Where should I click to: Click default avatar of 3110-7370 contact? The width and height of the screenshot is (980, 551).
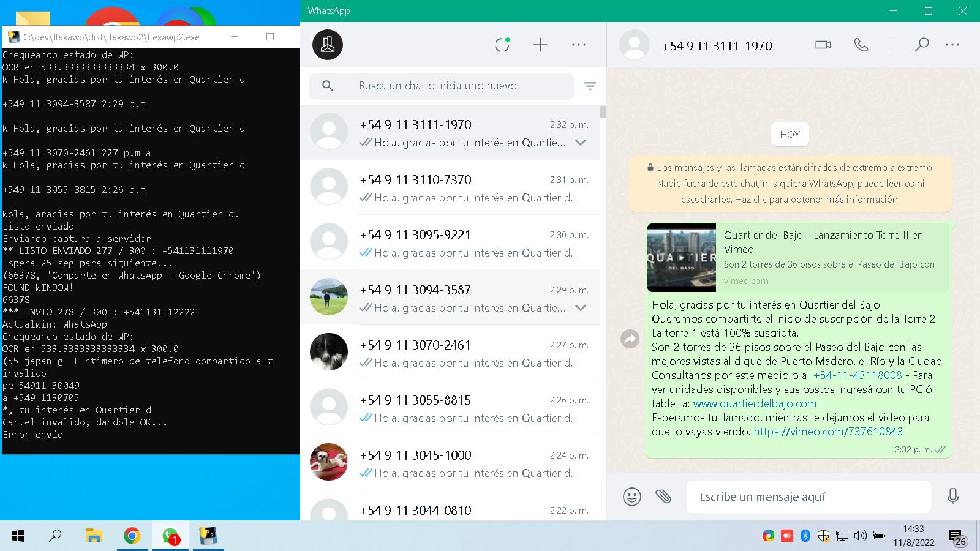coord(329,187)
